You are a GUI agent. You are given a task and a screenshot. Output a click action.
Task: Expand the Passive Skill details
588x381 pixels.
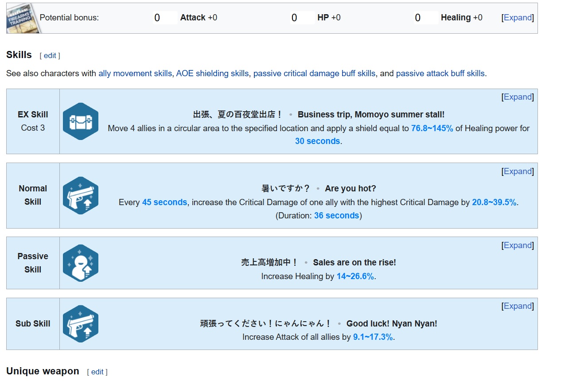[x=518, y=245]
